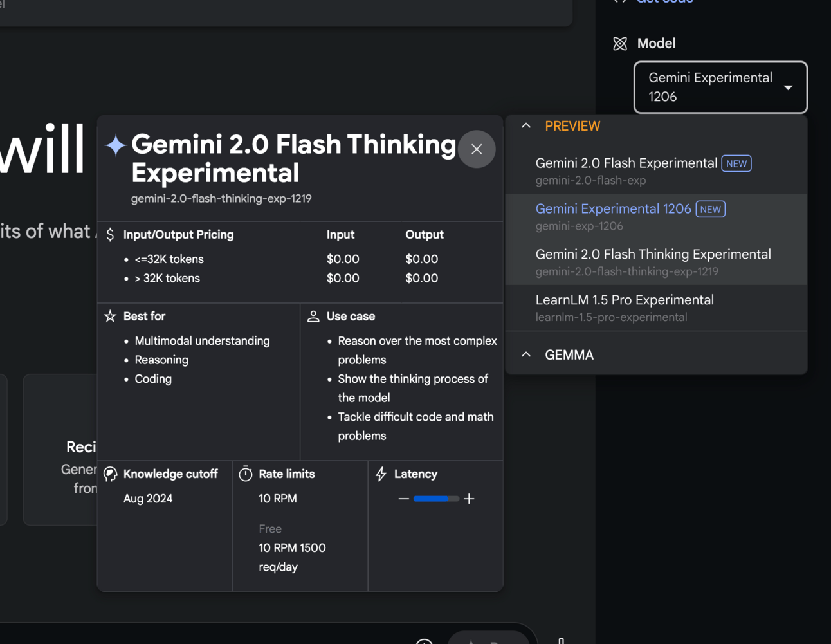Select LearnLM 1.5 Pro Experimental model
The height and width of the screenshot is (644, 831).
click(656, 308)
